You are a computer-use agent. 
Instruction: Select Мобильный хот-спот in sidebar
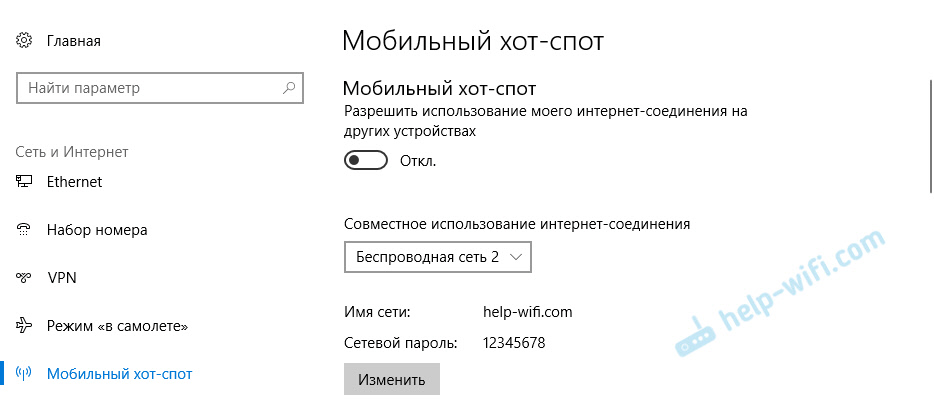click(119, 374)
